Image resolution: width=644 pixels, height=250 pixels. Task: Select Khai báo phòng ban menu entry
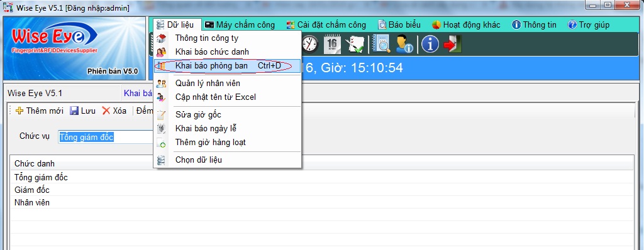coord(228,66)
